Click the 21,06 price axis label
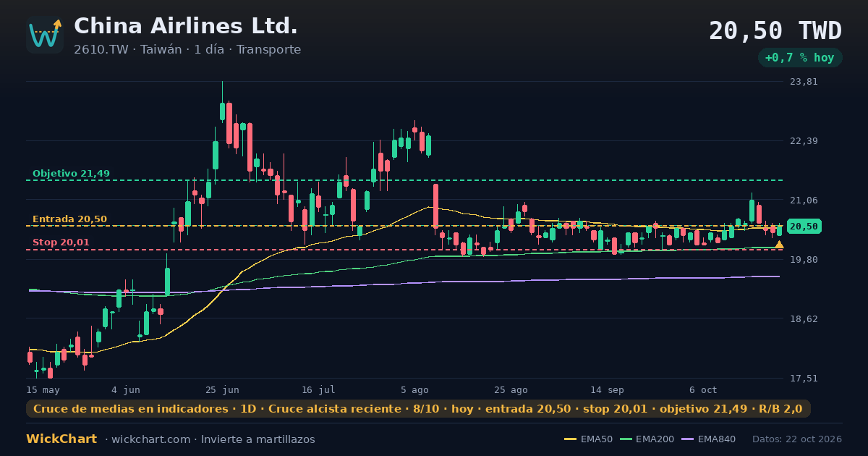The height and width of the screenshot is (456, 868). [x=804, y=200]
